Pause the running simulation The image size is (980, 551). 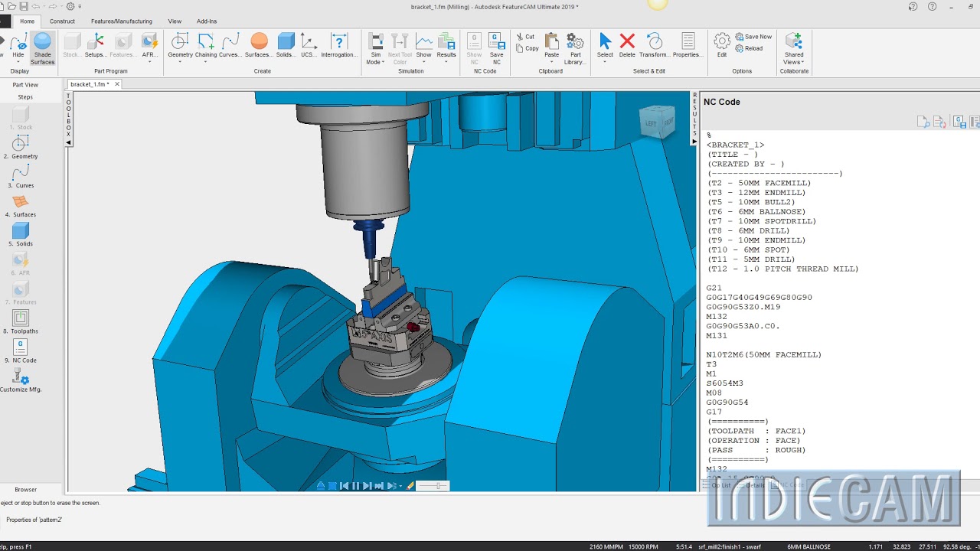(x=355, y=486)
